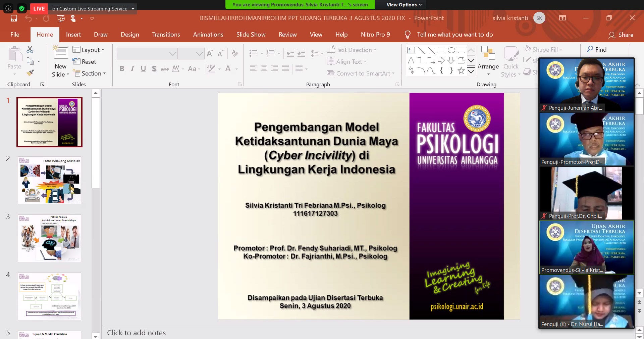This screenshot has width=644, height=339.
Task: Open the File menu tab
Action: tap(15, 35)
